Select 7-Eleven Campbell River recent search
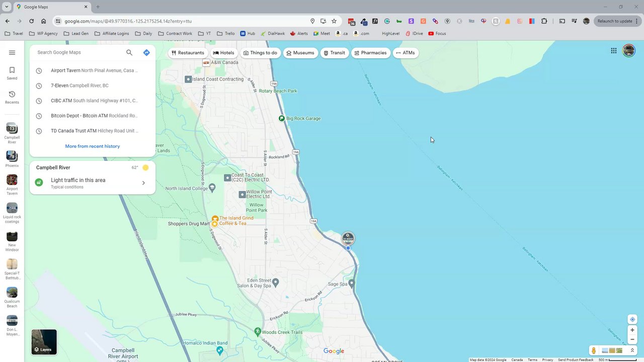 point(93,85)
